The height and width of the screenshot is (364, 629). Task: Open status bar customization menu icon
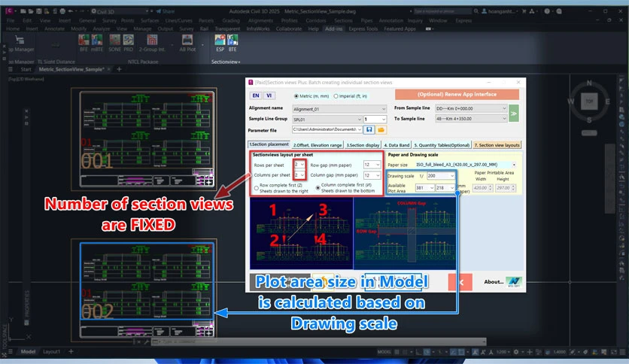[x=623, y=351]
